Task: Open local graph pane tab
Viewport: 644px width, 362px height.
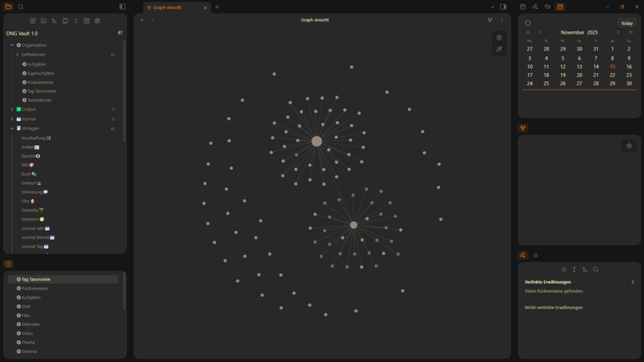Action: tap(523, 128)
